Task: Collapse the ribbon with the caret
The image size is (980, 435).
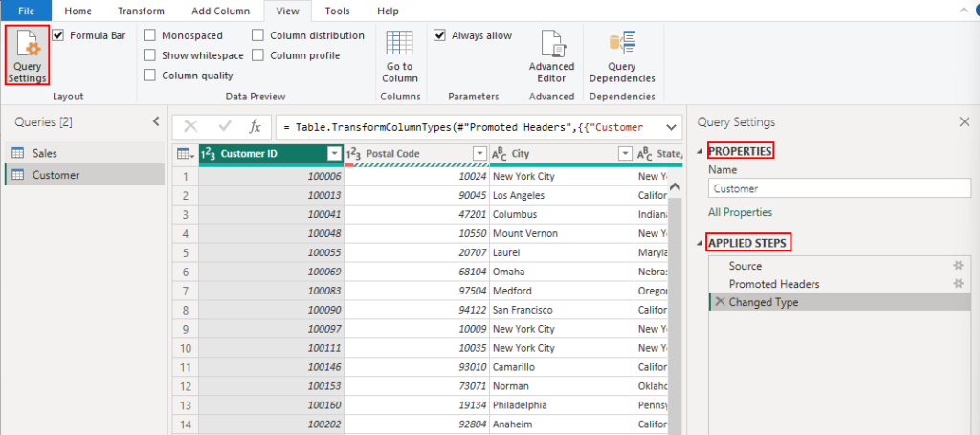Action: [x=964, y=11]
